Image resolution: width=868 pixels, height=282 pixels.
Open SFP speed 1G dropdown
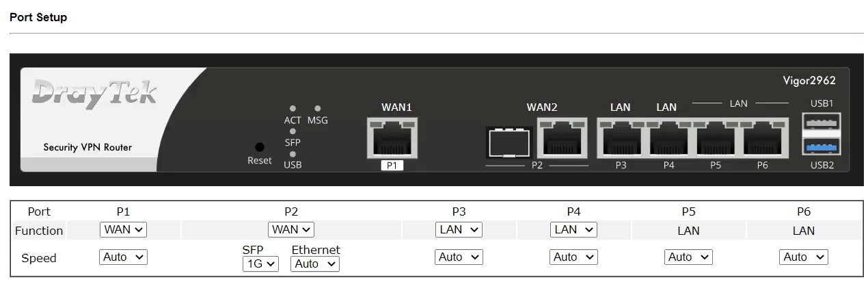pyautogui.click(x=260, y=264)
